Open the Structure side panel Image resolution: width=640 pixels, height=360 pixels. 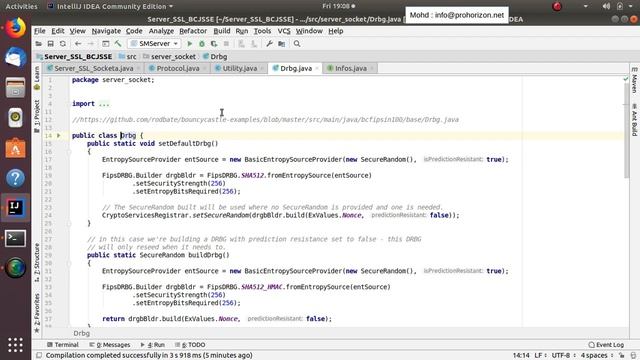point(37,262)
